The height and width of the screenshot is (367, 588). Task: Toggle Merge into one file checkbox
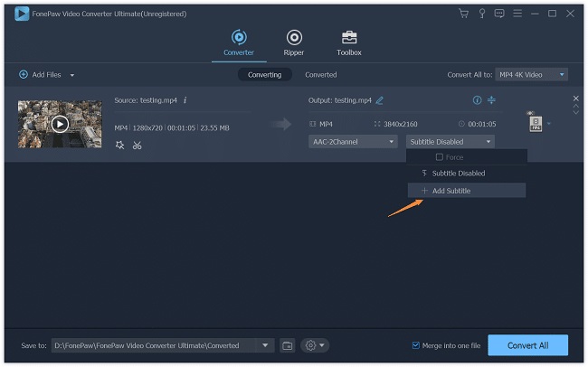(x=415, y=345)
